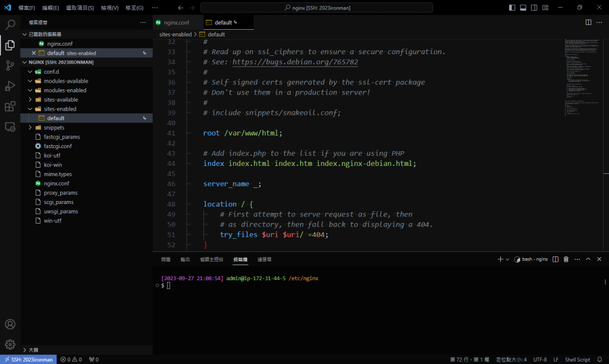The image size is (609, 364).
Task: Open the Selection menu
Action: tap(80, 8)
